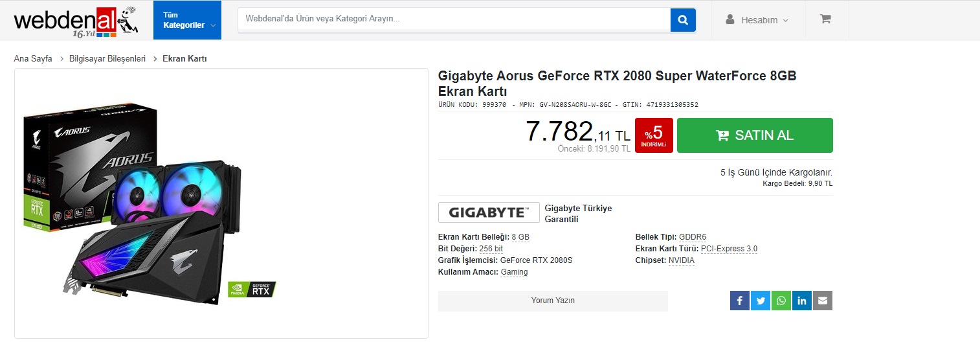Go to Ana Sayfa breadcrumb
This screenshot has width=980, height=342.
(33, 59)
